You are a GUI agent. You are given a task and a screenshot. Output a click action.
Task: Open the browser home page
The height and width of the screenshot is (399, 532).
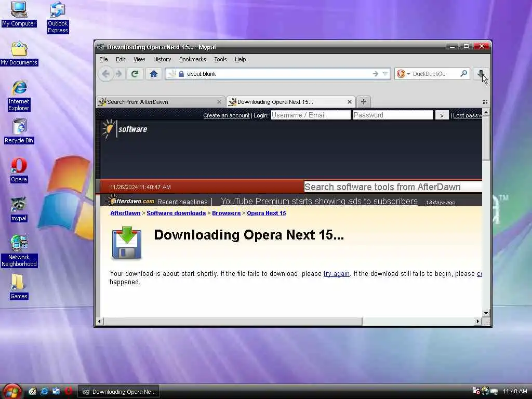coord(154,74)
